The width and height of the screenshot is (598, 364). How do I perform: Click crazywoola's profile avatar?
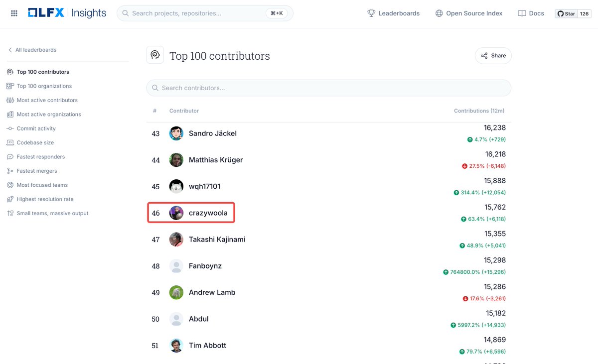(x=176, y=213)
